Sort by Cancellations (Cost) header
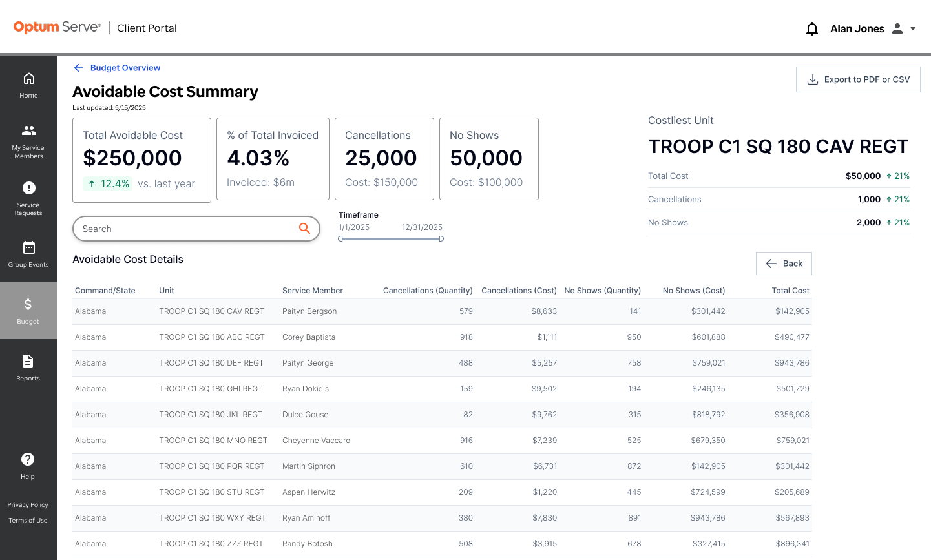Image resolution: width=931 pixels, height=560 pixels. [519, 291]
